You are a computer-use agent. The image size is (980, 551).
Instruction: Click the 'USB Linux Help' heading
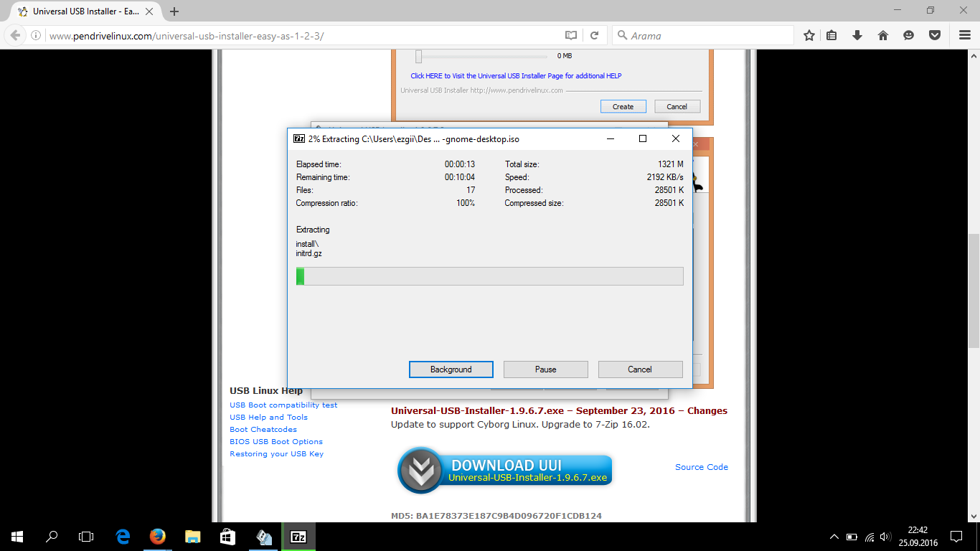(266, 391)
